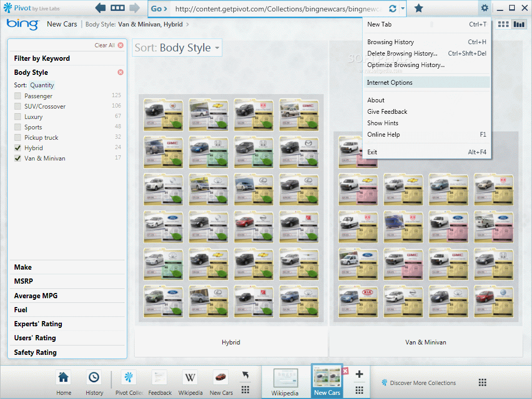Click the Bing logo
The image size is (532, 399).
coord(23,24)
